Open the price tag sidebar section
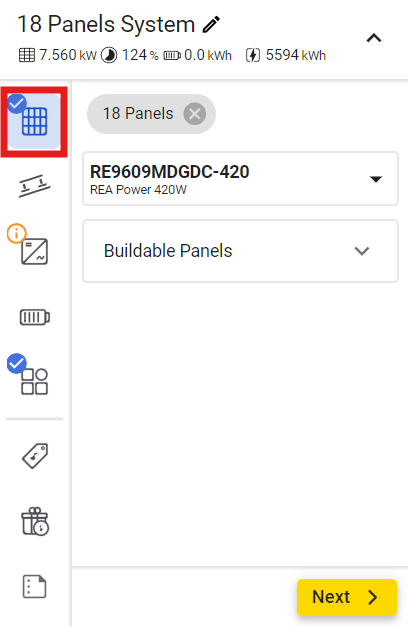Viewport: 408px width, 627px height. 35,455
